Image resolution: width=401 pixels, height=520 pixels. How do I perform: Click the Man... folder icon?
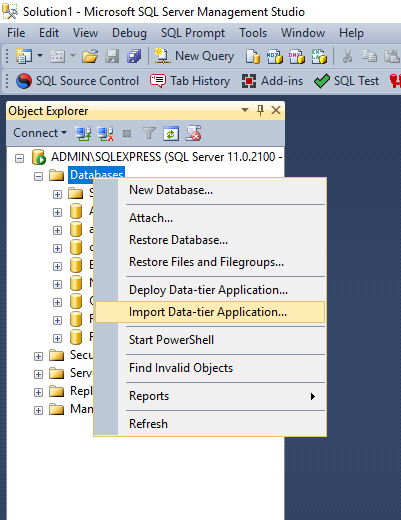tap(56, 409)
